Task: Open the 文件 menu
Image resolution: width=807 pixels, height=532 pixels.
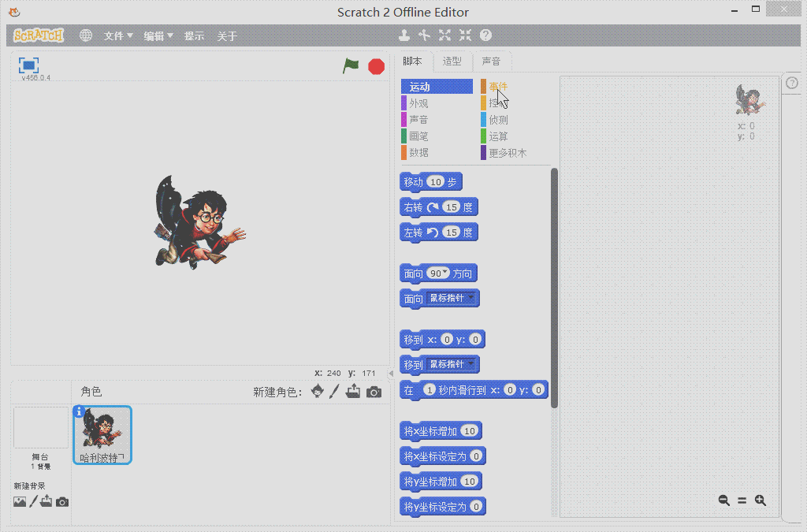Action: tap(118, 35)
